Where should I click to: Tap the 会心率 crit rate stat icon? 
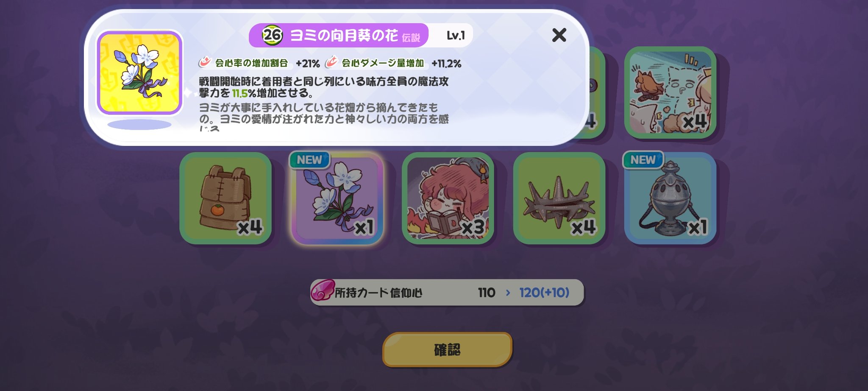pos(205,62)
